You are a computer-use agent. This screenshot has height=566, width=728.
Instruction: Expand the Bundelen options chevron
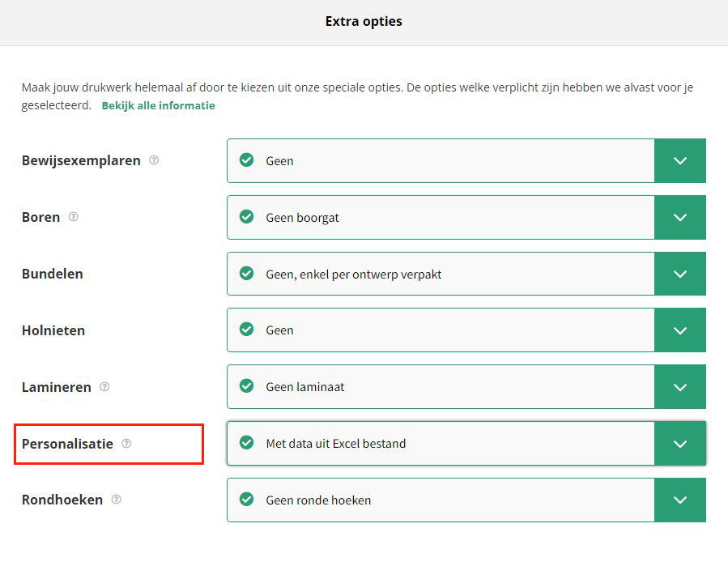click(x=680, y=274)
